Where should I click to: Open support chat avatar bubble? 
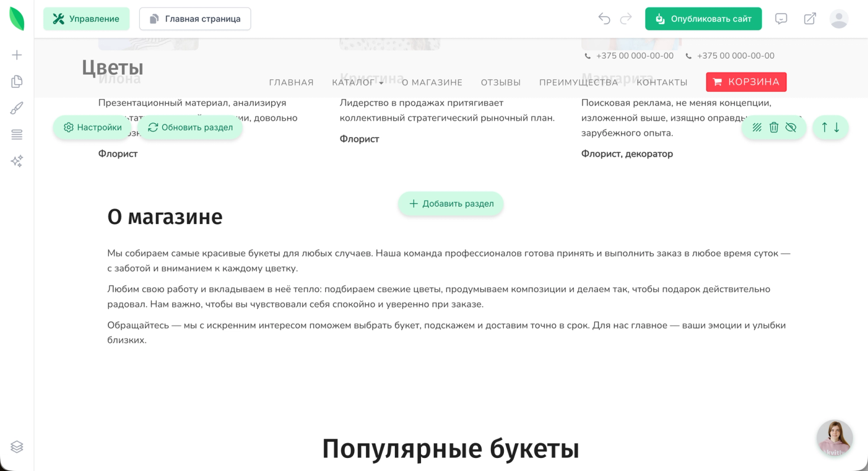(835, 438)
